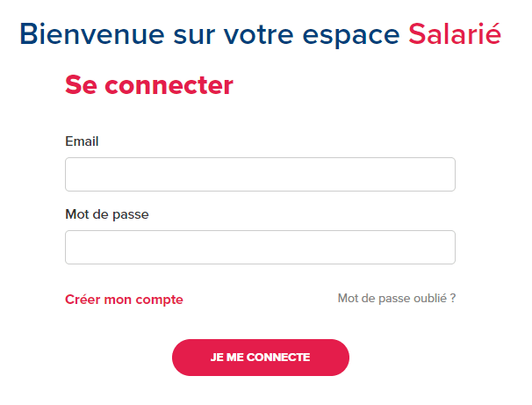Focus the Mot de passe password field
The height and width of the screenshot is (405, 532).
click(x=260, y=247)
